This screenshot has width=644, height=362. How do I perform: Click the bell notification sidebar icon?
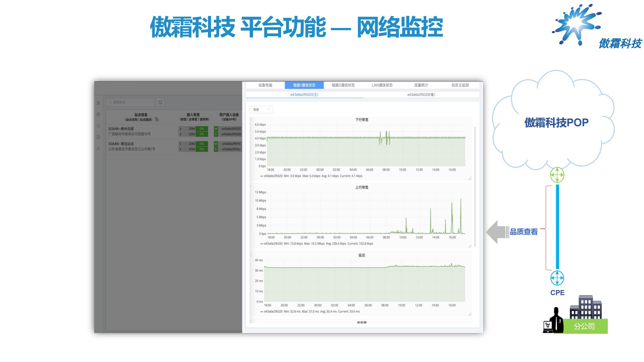(98, 126)
